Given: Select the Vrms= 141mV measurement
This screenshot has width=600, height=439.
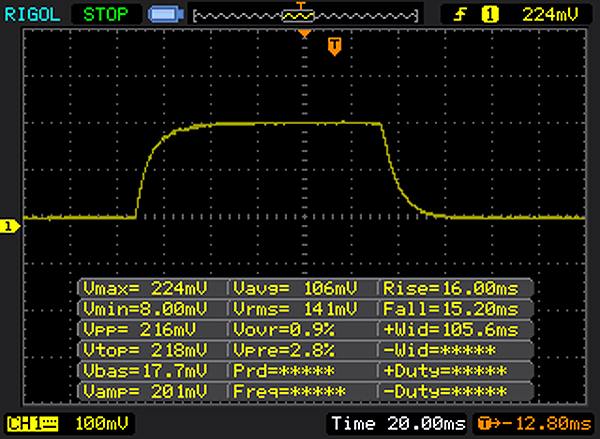Looking at the screenshot, I should (302, 308).
